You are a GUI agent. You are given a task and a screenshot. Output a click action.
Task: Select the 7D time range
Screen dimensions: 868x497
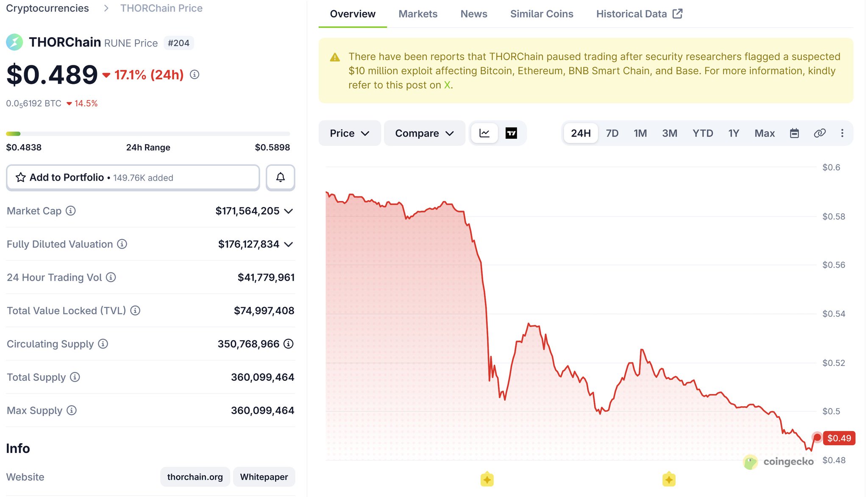tap(612, 133)
